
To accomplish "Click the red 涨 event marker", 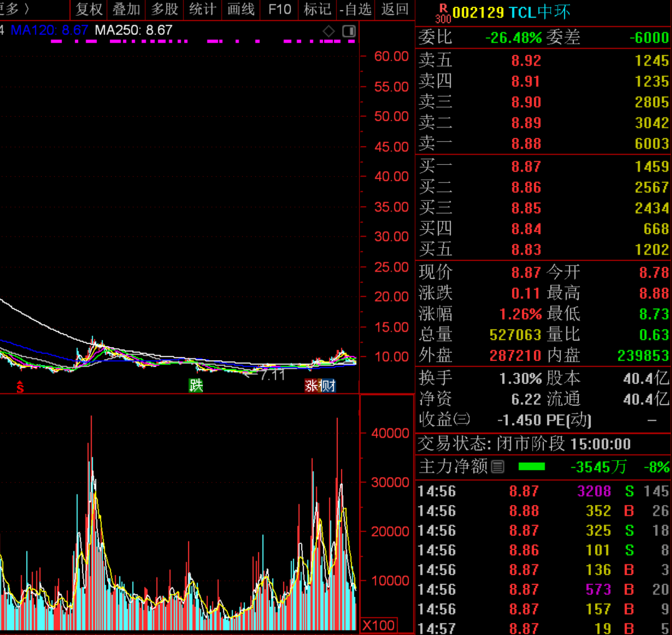I will click(x=312, y=386).
